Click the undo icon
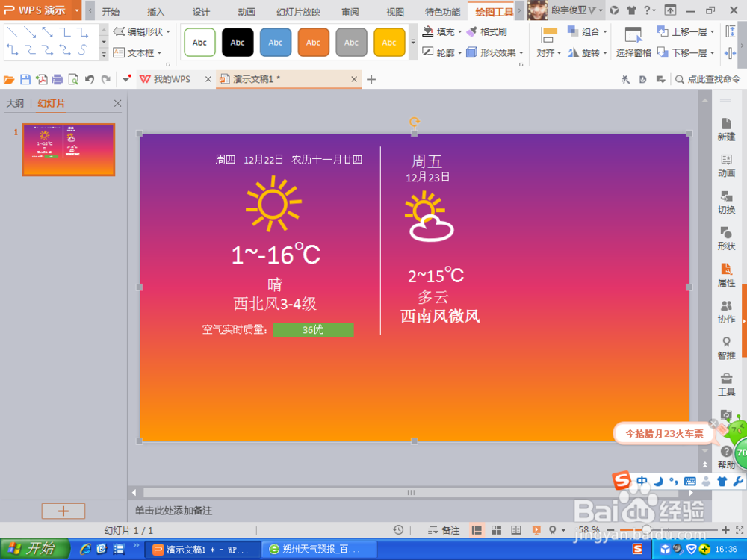 [89, 78]
